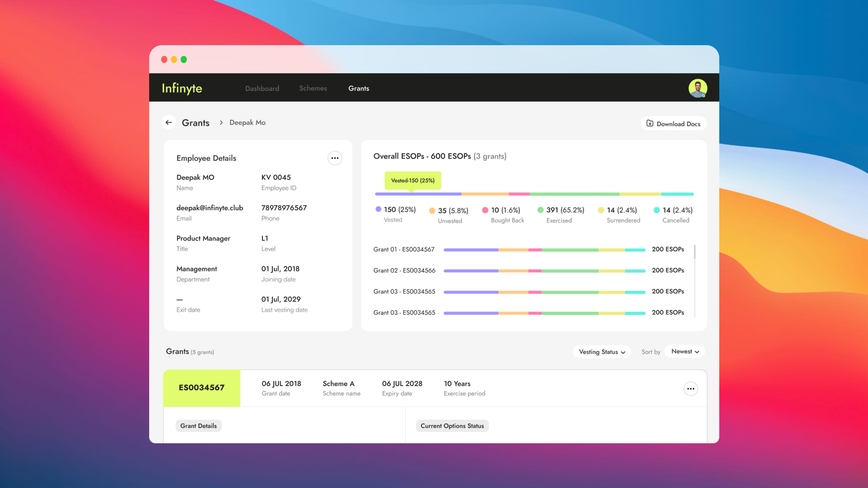Click the yellow Surrendered legend dot
The width and height of the screenshot is (868, 488).
coord(601,210)
